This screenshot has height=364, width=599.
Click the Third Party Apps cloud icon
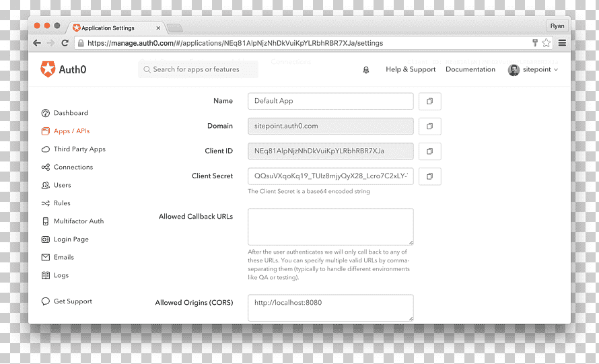click(46, 149)
